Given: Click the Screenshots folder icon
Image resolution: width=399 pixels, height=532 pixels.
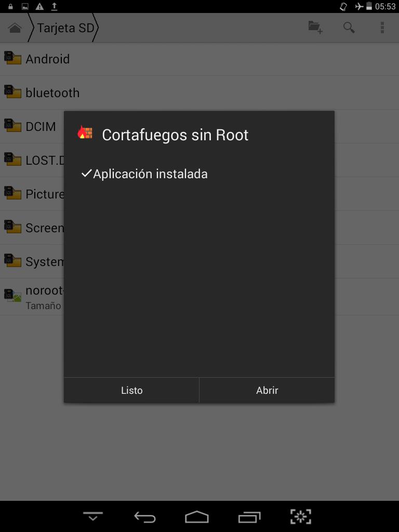Looking at the screenshot, I should point(12,227).
